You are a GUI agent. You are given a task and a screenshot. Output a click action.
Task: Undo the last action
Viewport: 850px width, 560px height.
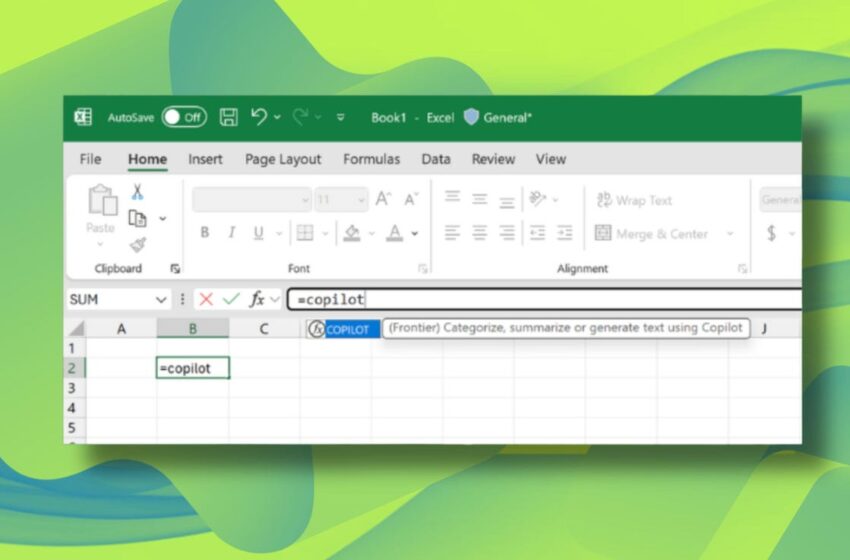(x=259, y=117)
